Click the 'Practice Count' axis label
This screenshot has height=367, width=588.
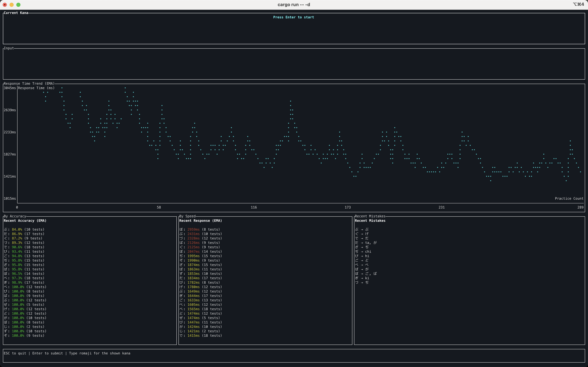coord(569,198)
